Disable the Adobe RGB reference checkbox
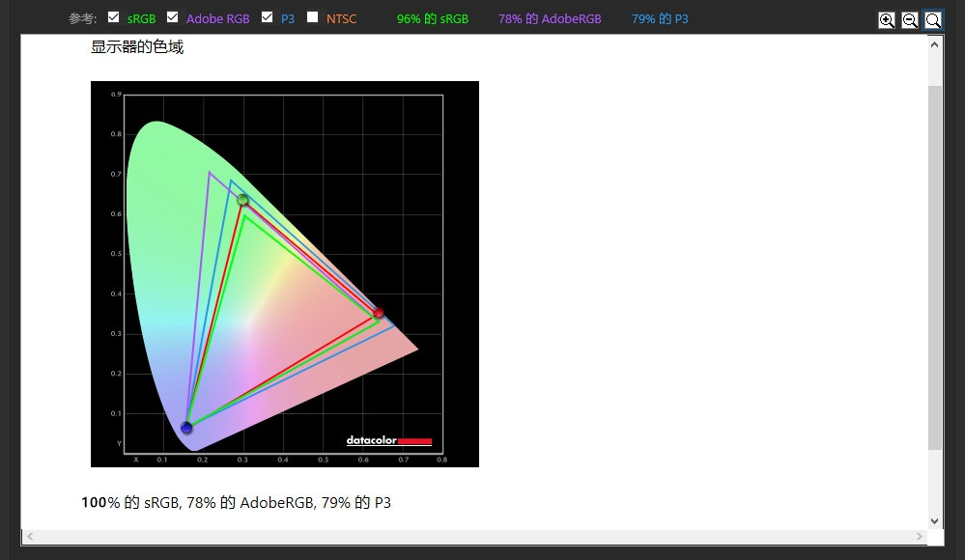Viewport: 965px width, 560px height. (x=173, y=17)
